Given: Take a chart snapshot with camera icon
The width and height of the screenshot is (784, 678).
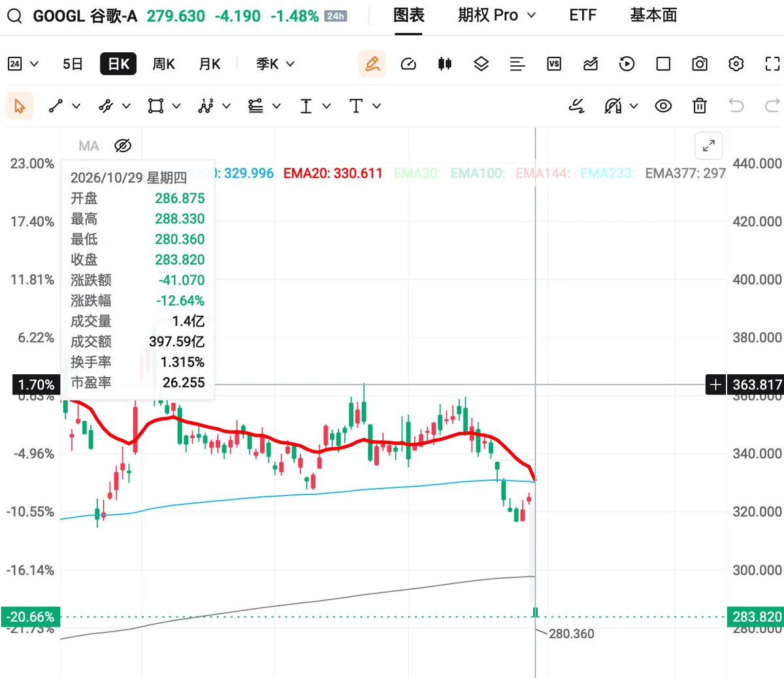Looking at the screenshot, I should tap(700, 64).
